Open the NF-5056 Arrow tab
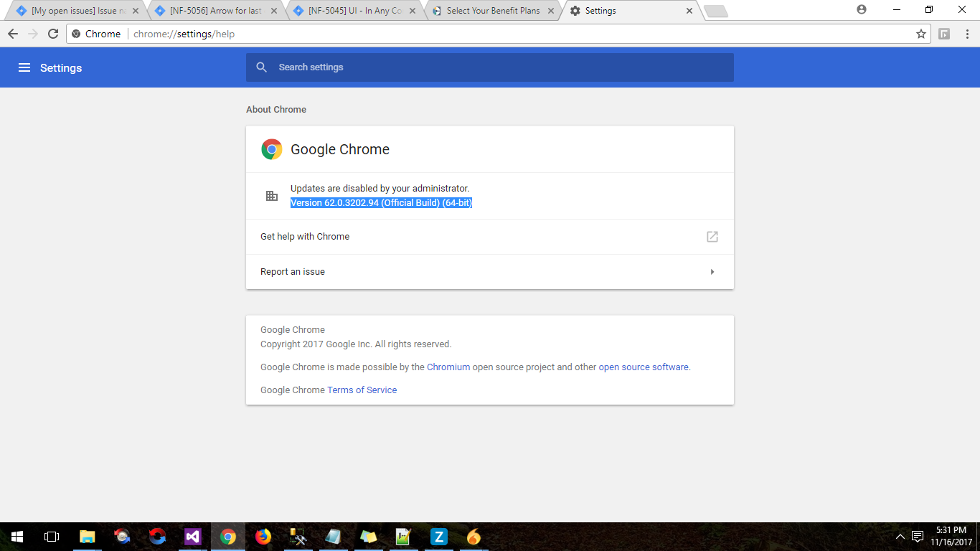This screenshot has width=980, height=551. [215, 11]
